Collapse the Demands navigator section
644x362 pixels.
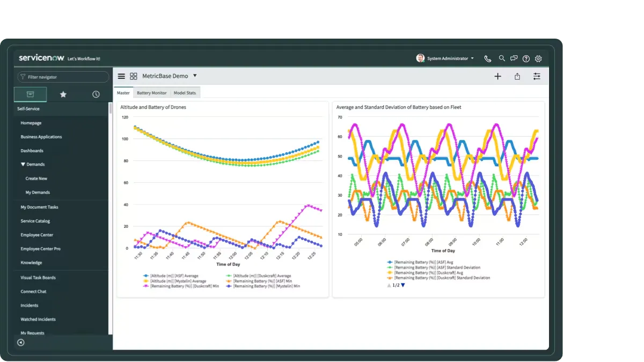click(x=23, y=165)
